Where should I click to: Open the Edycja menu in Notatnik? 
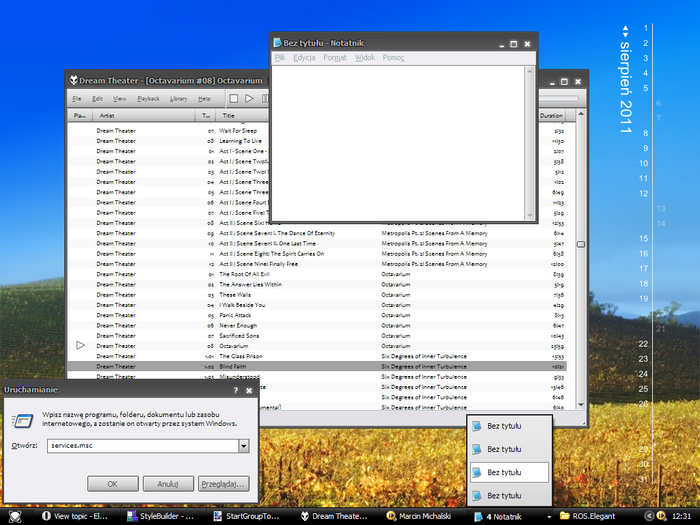point(304,58)
